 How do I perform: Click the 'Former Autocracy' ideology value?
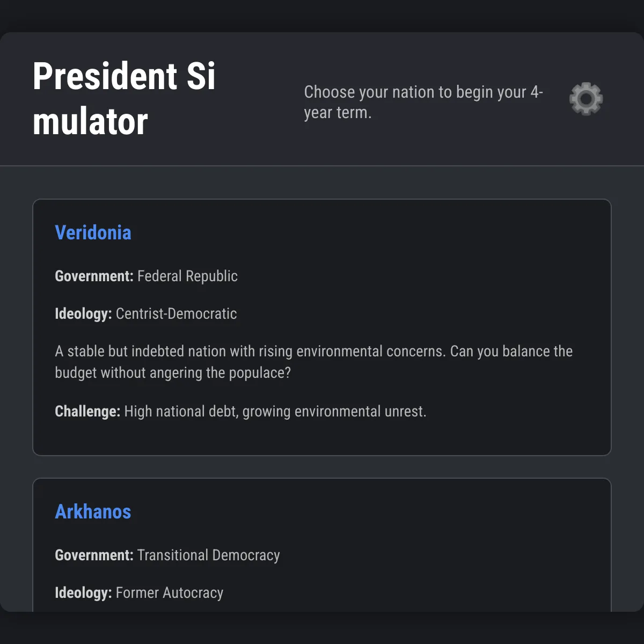170,593
